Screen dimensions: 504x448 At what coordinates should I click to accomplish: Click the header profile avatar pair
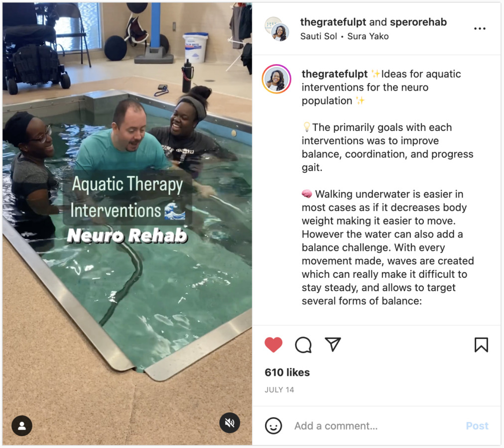(x=277, y=29)
